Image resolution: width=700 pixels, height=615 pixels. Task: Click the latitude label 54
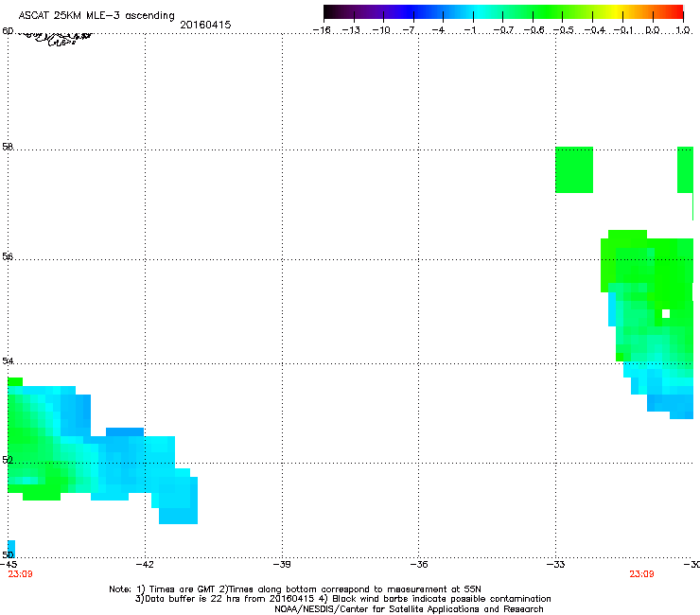(8, 360)
